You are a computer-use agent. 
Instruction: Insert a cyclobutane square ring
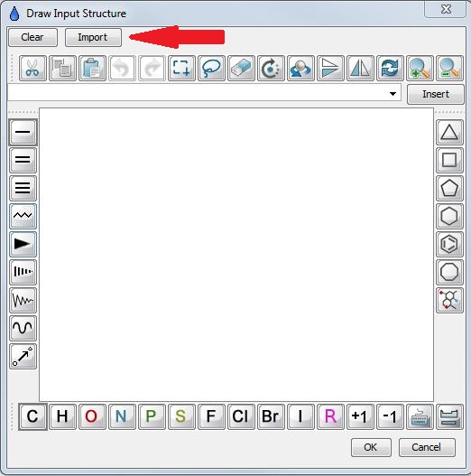(x=449, y=160)
